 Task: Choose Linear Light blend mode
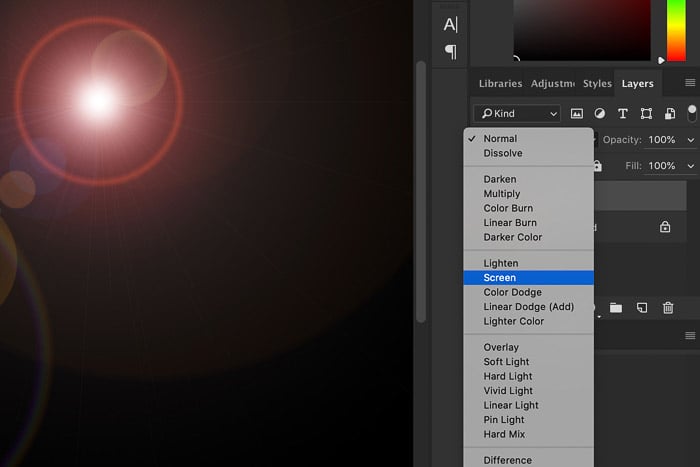pyautogui.click(x=529, y=405)
